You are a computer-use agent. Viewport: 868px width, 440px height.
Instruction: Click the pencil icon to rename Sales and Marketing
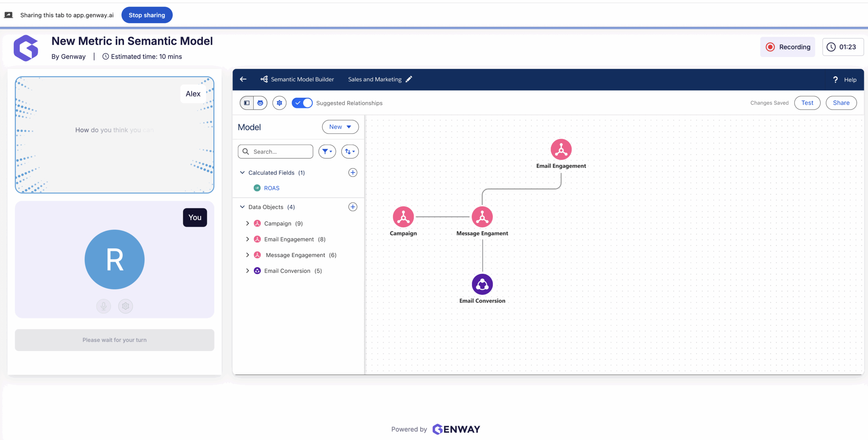(x=409, y=79)
